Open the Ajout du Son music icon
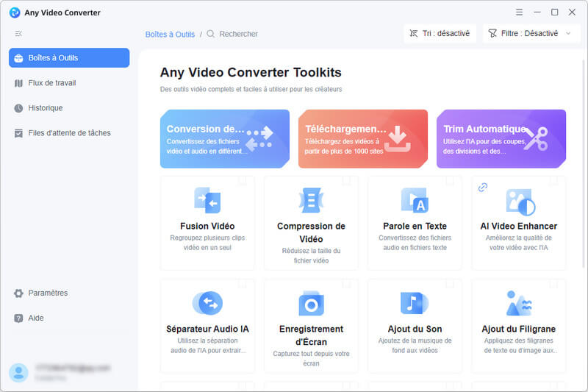The image size is (588, 392). [x=415, y=303]
